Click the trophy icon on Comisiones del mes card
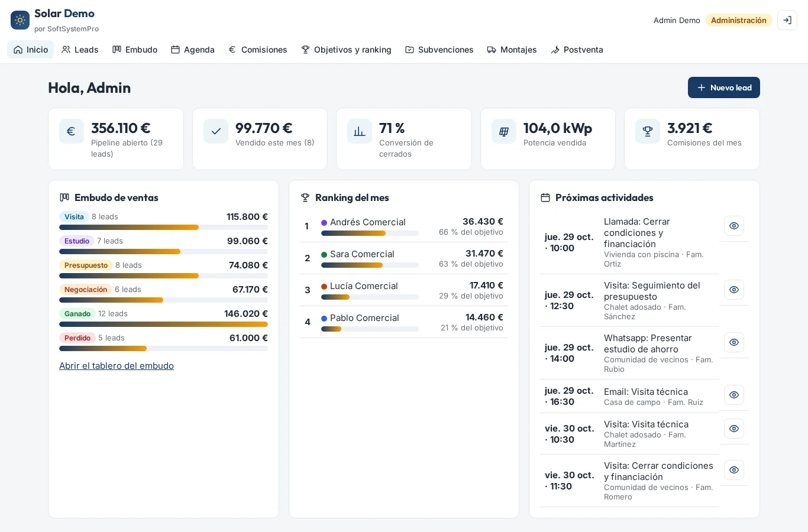Image resolution: width=808 pixels, height=532 pixels. pos(648,131)
